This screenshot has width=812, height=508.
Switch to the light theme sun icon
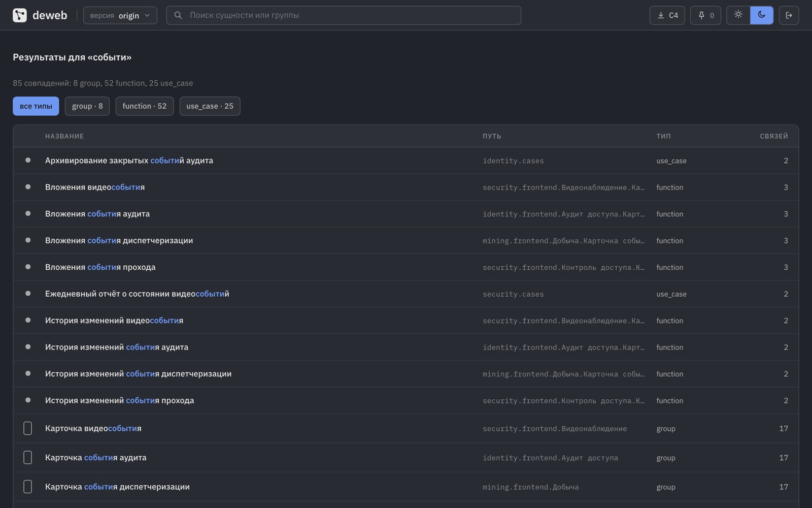pos(738,15)
